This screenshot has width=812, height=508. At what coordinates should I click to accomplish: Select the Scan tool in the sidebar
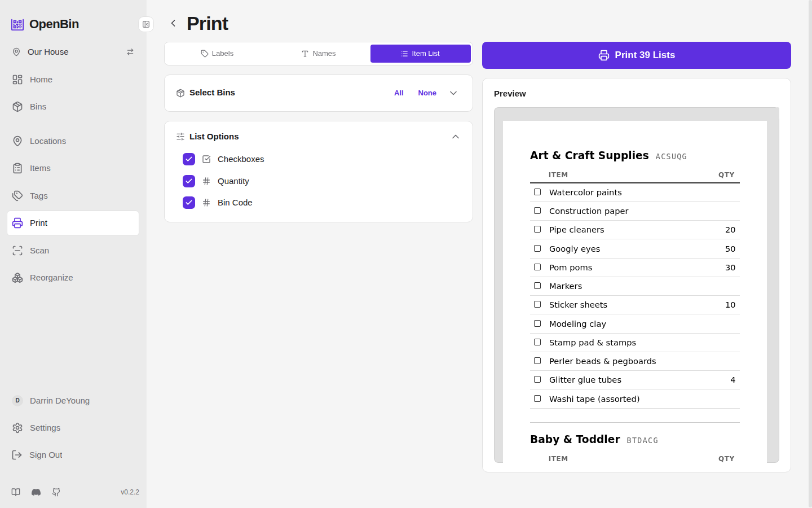(x=38, y=250)
